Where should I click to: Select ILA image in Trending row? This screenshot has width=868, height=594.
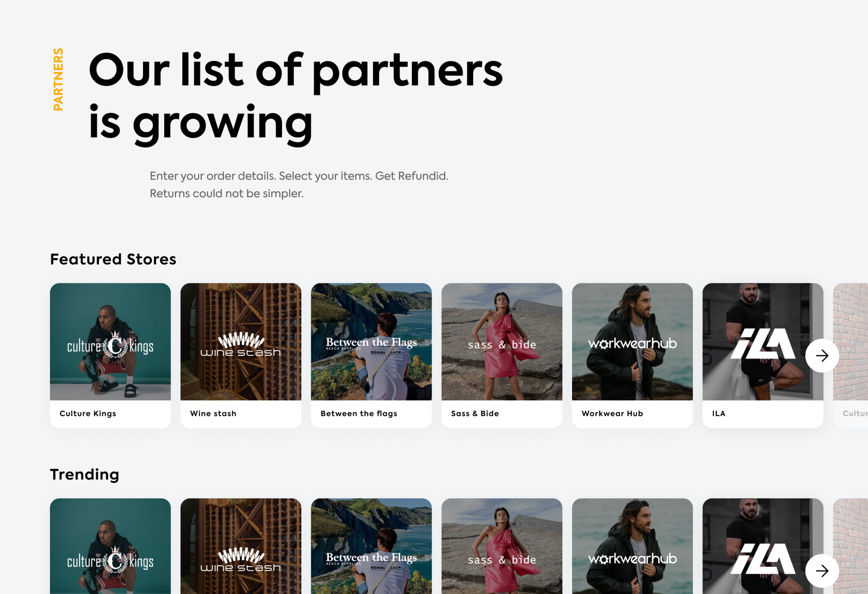pos(763,546)
